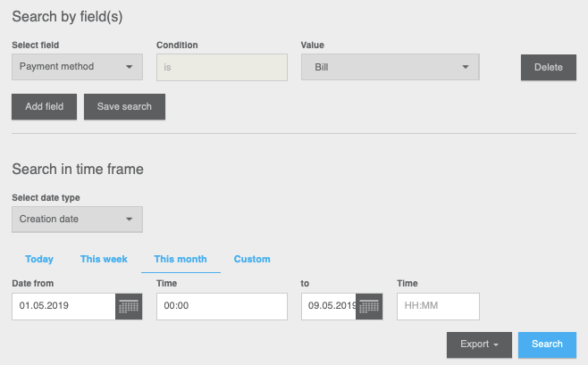Image resolution: width=588 pixels, height=365 pixels.
Task: Switch to the This week tab
Action: 104,259
